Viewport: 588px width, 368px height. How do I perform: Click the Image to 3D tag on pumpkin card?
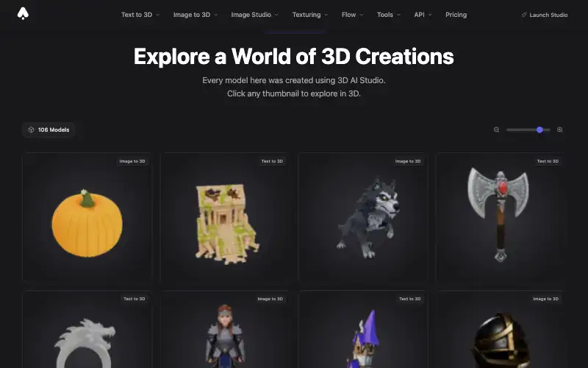pos(132,161)
